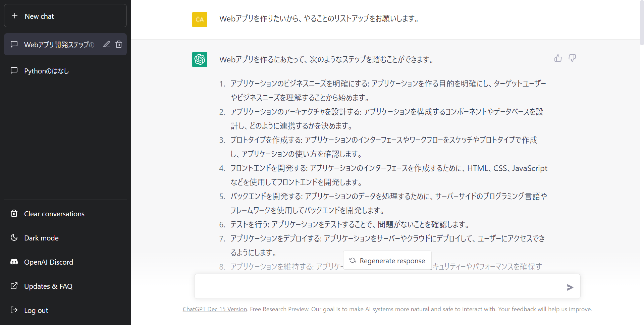Image resolution: width=644 pixels, height=325 pixels.
Task: Click the regenerate circular arrow icon
Action: pos(352,260)
